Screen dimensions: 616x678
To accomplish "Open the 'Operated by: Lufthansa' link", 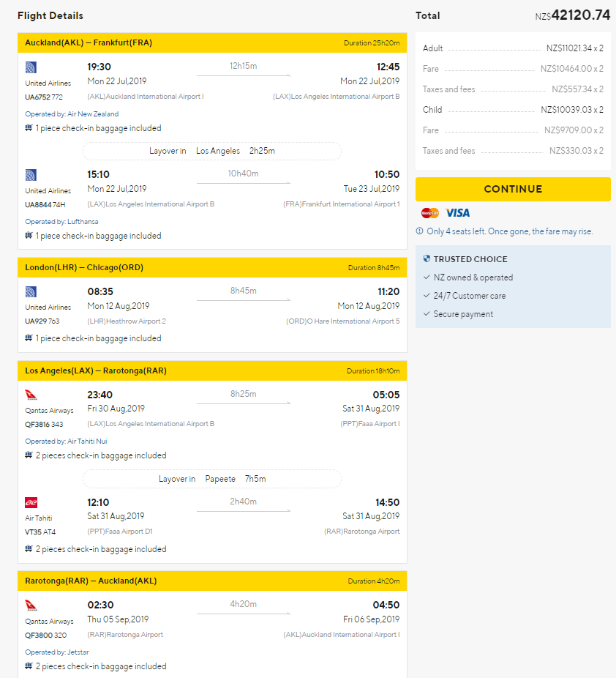I will pyautogui.click(x=61, y=222).
